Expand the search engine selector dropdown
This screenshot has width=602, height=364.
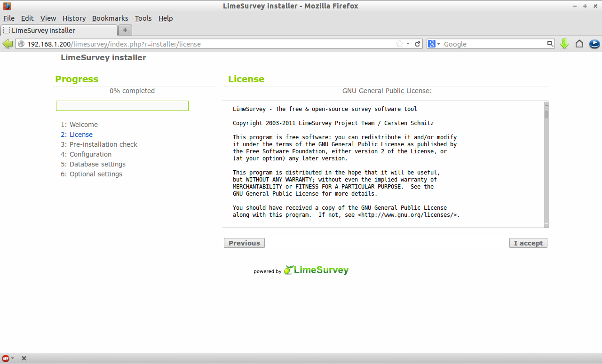coord(438,44)
